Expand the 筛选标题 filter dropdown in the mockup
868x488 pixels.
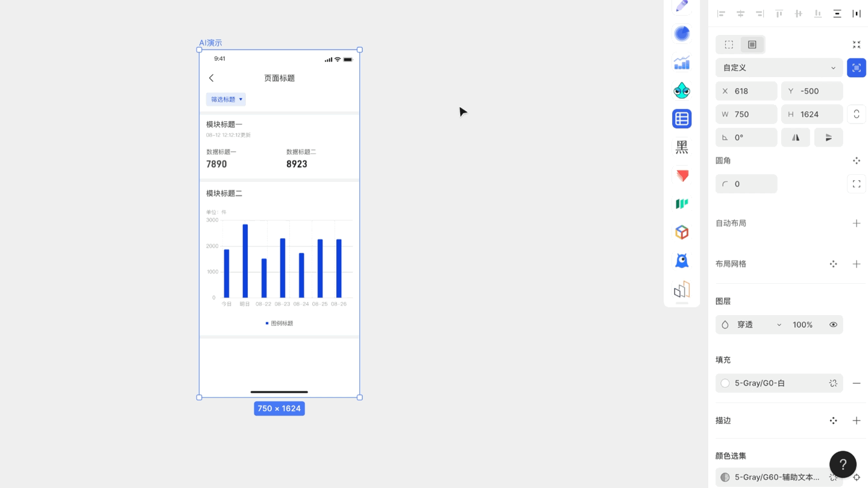[226, 99]
